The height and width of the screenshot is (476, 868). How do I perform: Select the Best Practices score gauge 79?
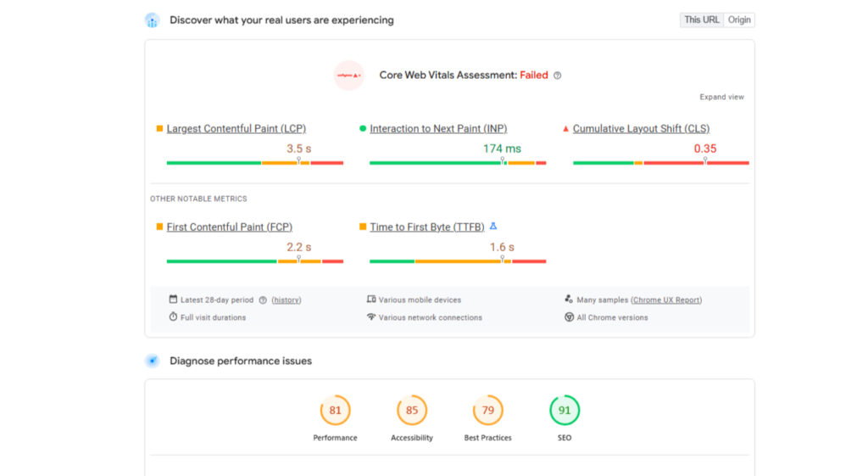tap(487, 410)
